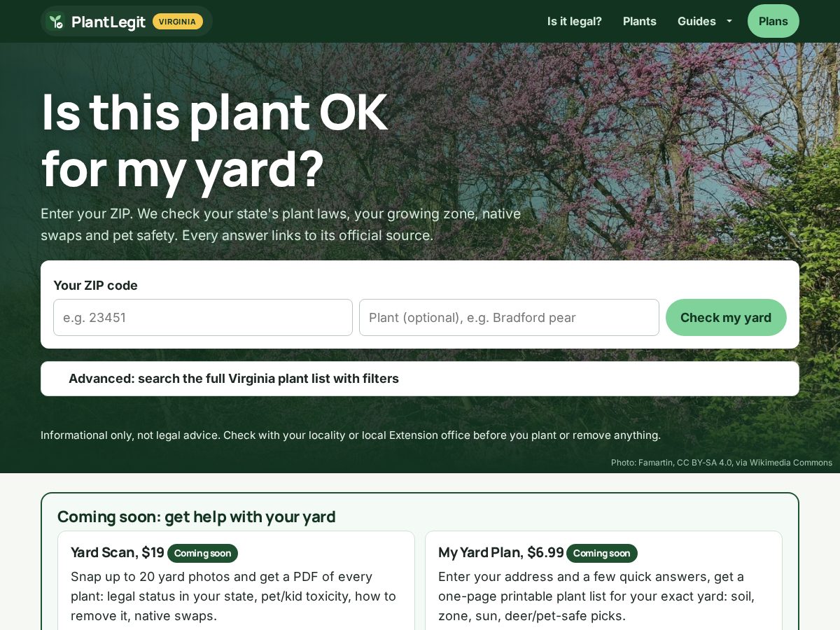This screenshot has height=630, width=840.
Task: Focus the ZIP code input field
Action: pyautogui.click(x=203, y=318)
